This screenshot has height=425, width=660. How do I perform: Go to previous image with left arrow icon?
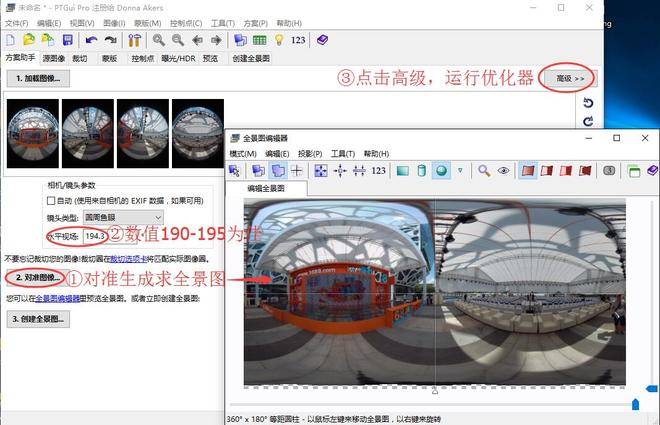(x=197, y=40)
